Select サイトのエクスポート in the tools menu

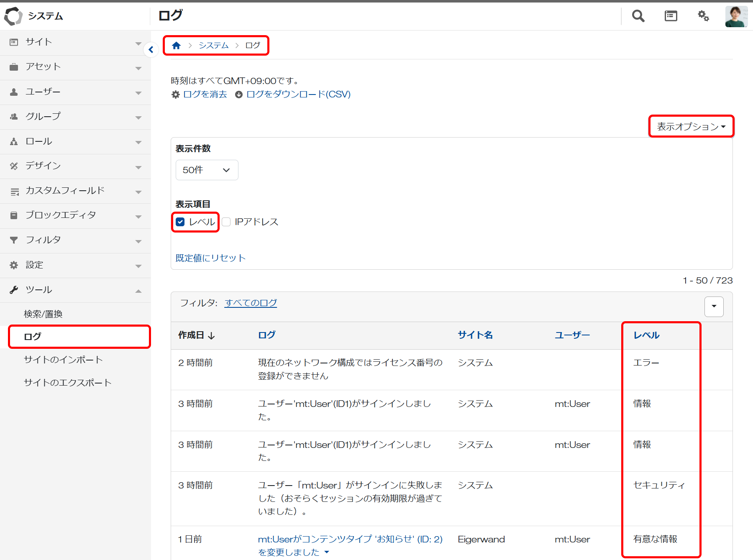tap(68, 383)
